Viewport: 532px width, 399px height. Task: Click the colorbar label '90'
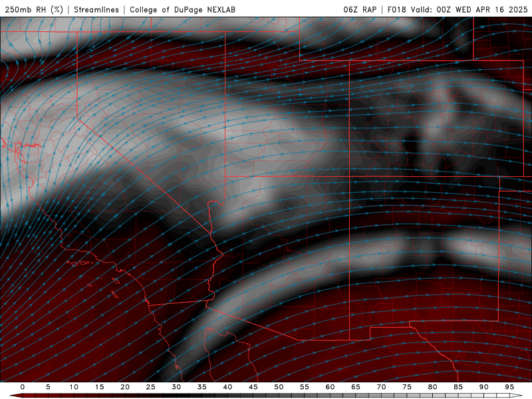point(483,387)
